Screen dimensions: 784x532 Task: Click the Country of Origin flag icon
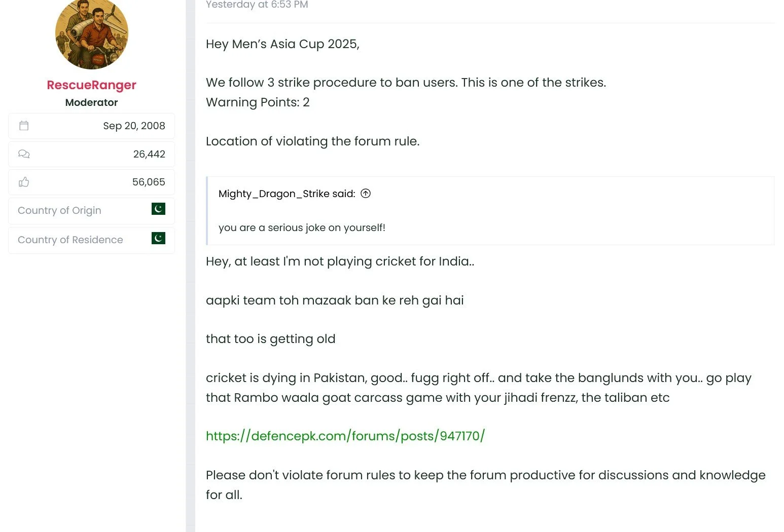(x=158, y=209)
